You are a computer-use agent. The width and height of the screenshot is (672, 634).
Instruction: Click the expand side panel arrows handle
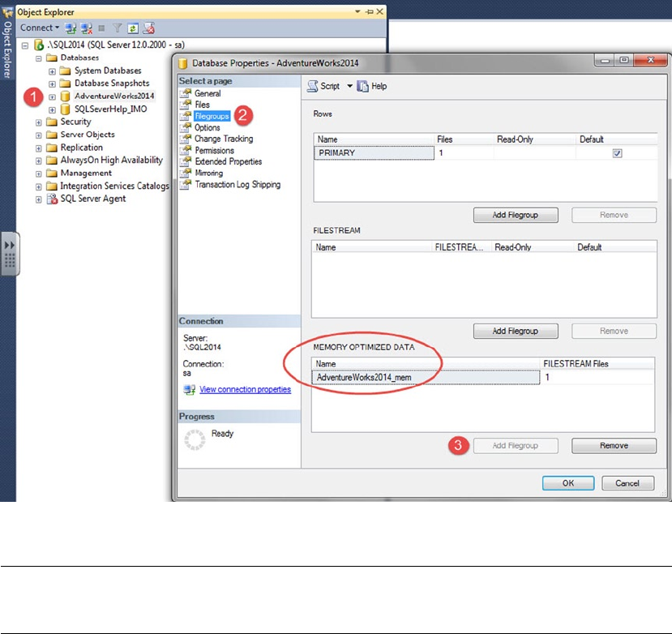(10, 254)
